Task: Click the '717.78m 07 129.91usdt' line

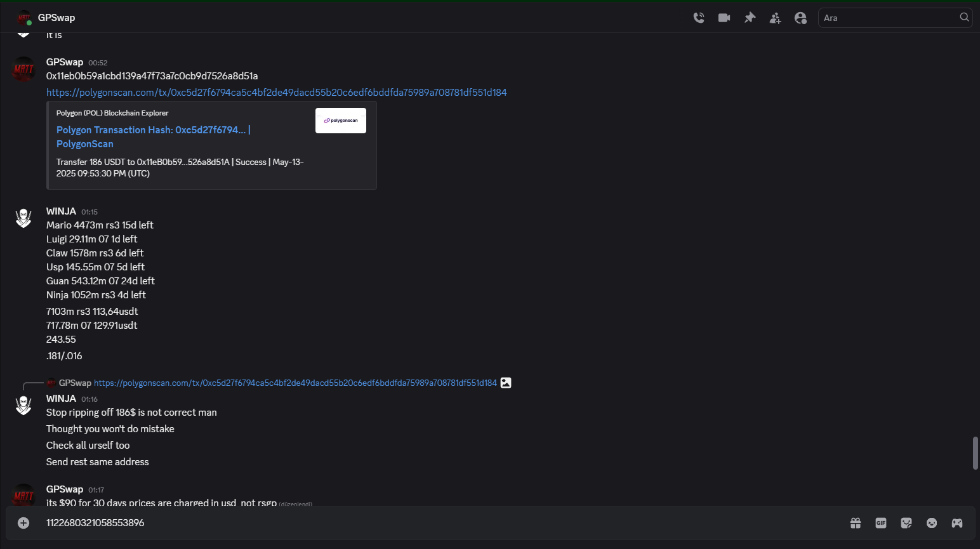Action: pyautogui.click(x=92, y=326)
